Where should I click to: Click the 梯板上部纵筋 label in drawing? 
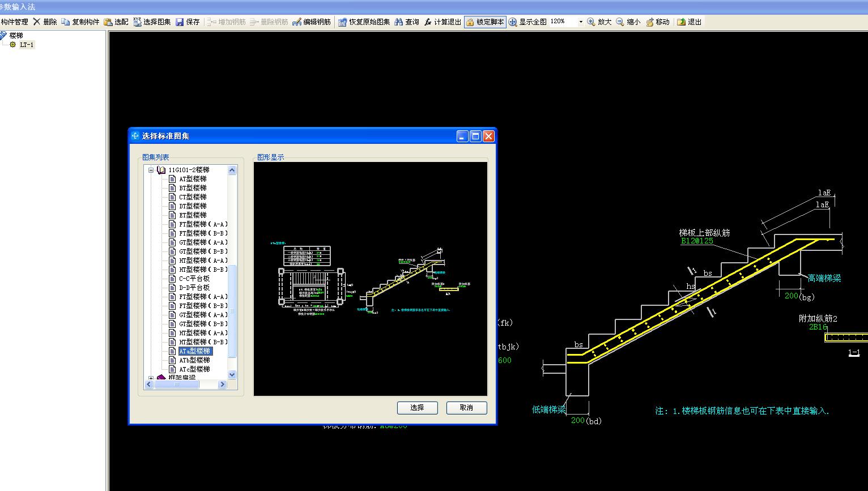point(704,233)
